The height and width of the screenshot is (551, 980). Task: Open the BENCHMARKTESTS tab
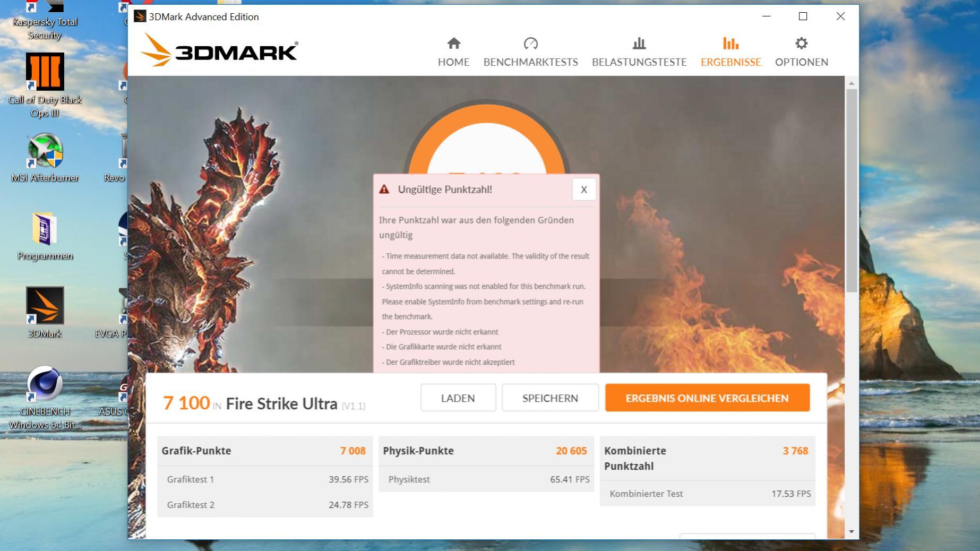530,52
